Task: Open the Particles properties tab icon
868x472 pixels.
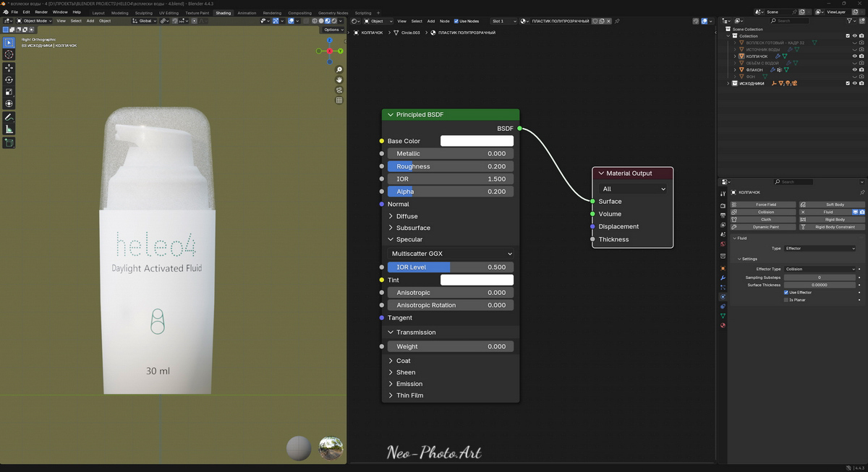Action: pyautogui.click(x=723, y=288)
